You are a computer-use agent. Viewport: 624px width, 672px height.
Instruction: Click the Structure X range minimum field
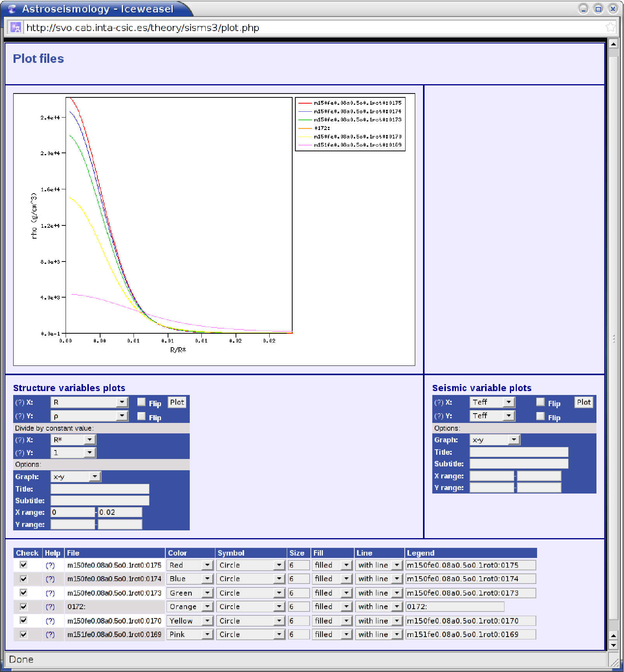point(73,513)
